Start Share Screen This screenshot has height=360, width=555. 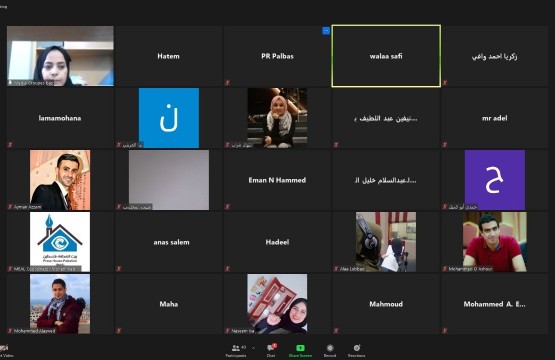300,351
